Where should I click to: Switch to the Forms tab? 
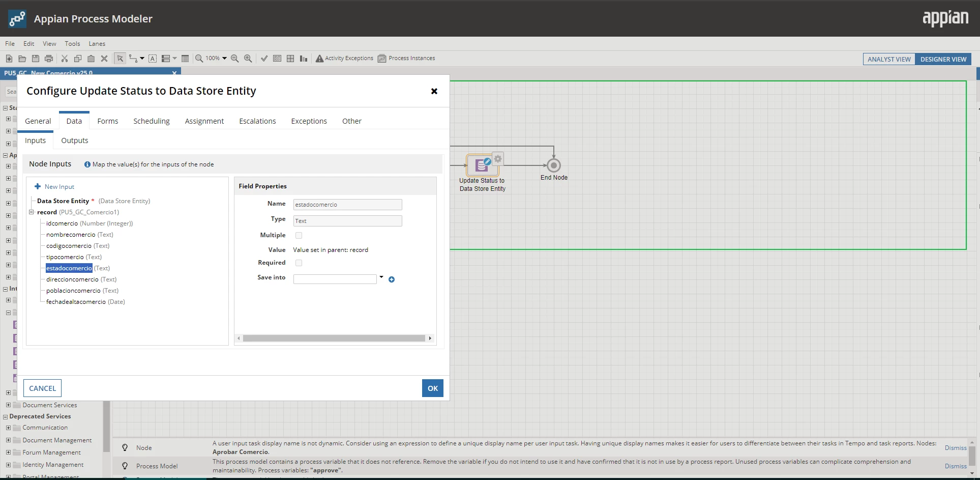108,121
